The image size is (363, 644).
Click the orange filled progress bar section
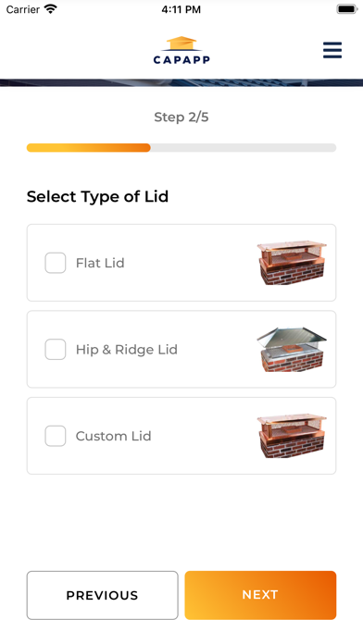(x=88, y=148)
